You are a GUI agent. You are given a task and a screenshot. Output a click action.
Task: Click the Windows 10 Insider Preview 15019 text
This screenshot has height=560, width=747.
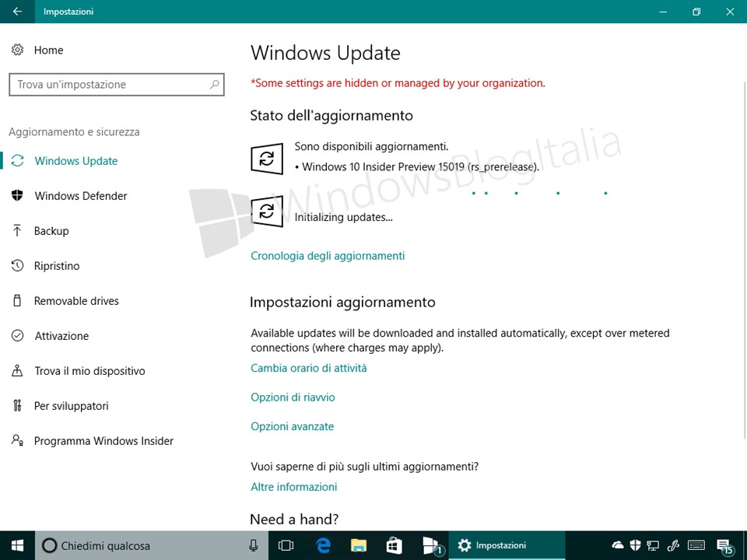[421, 166]
